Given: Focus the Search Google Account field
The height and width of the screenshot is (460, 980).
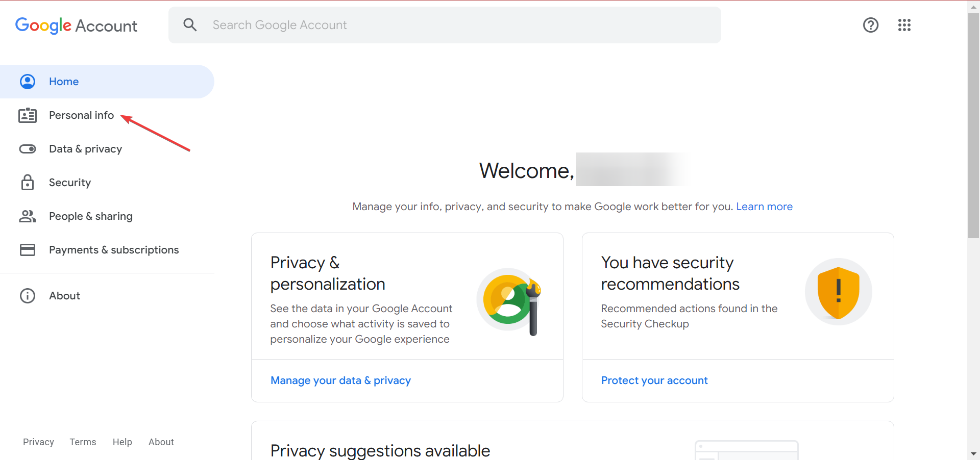Looking at the screenshot, I should (445, 25).
